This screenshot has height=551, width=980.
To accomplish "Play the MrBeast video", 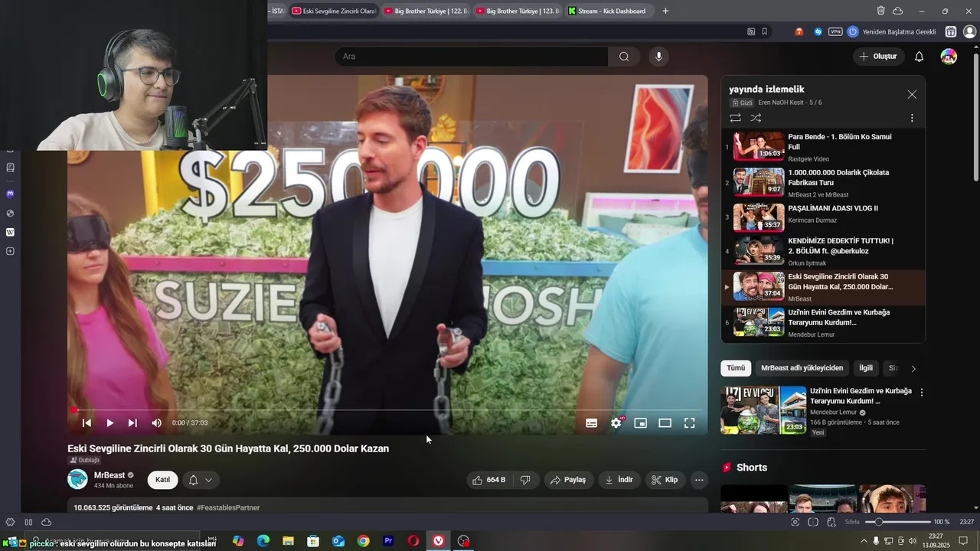I will pyautogui.click(x=109, y=422).
